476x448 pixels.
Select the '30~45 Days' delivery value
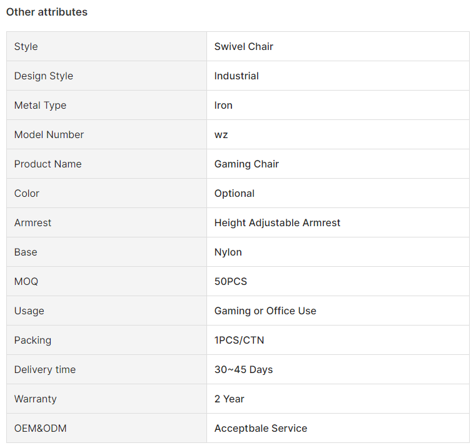pos(243,370)
